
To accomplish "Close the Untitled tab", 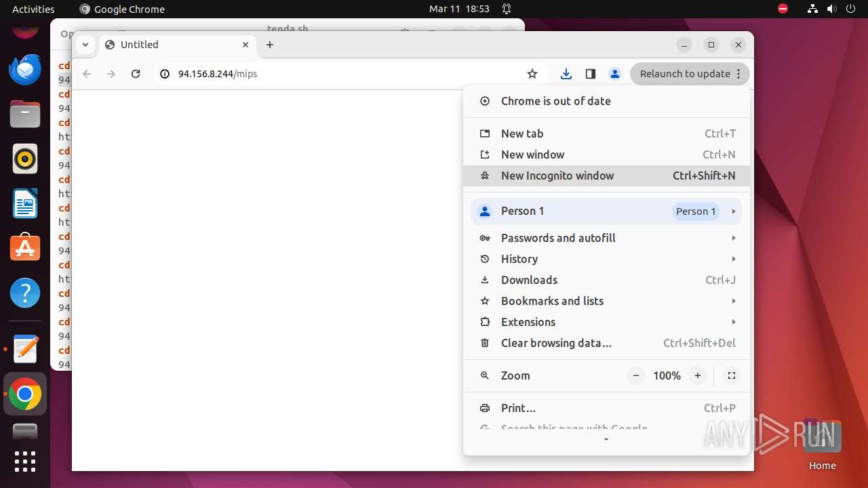I will (x=245, y=45).
